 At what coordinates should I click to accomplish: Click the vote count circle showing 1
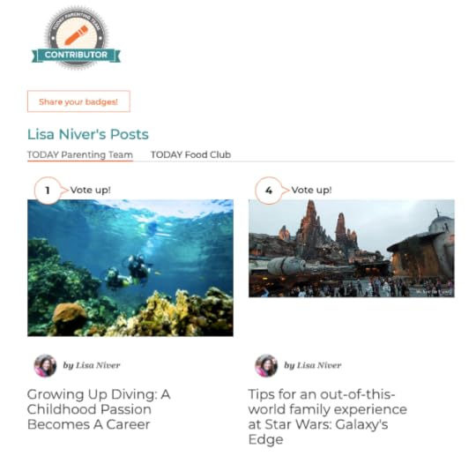48,191
